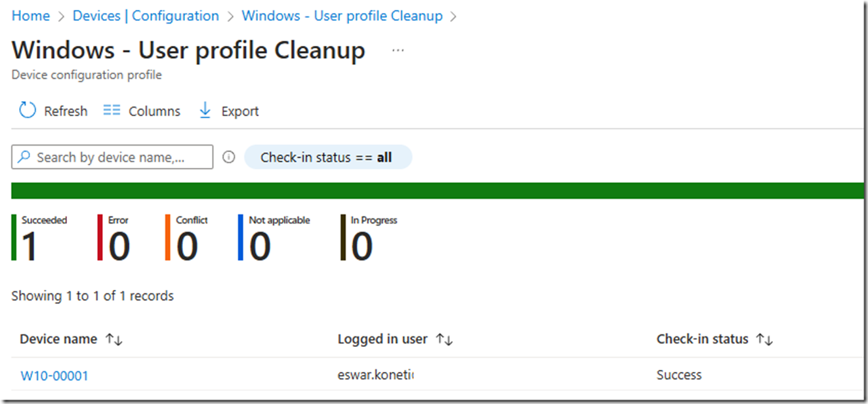This screenshot has width=868, height=404.
Task: Navigate to Devices | Configuration breadcrumb
Action: point(146,16)
